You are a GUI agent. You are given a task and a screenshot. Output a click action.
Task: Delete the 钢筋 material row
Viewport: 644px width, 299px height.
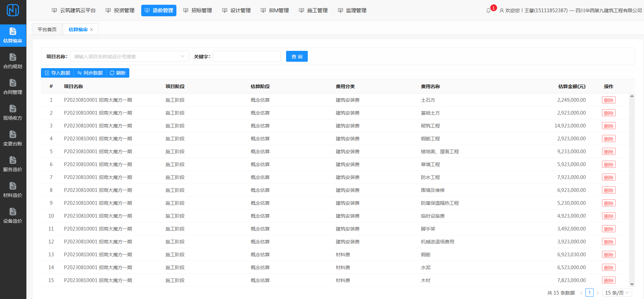coord(609,255)
